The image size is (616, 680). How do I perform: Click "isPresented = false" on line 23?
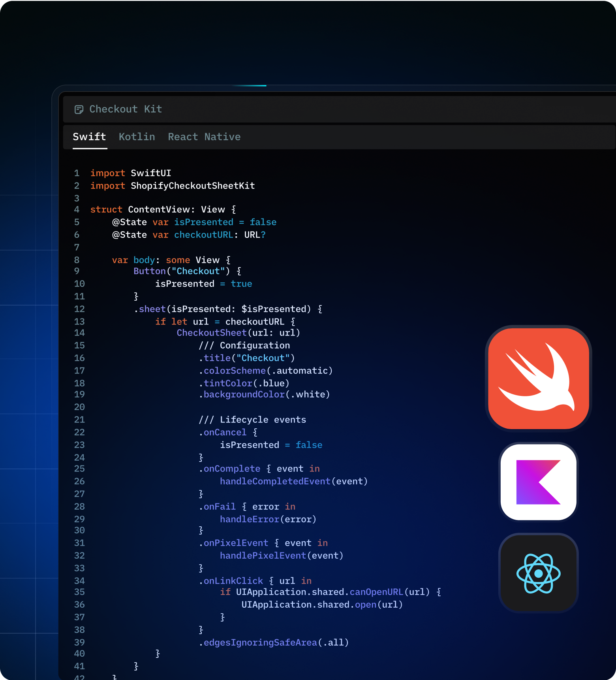click(x=271, y=445)
